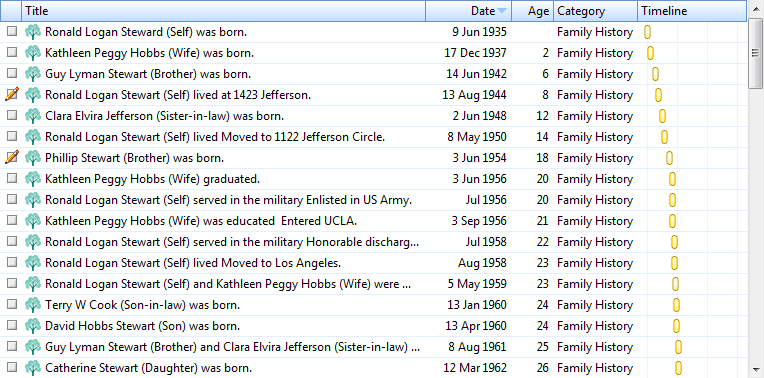Select the date 13 Apr 1960
The height and width of the screenshot is (378, 764).
pos(476,325)
